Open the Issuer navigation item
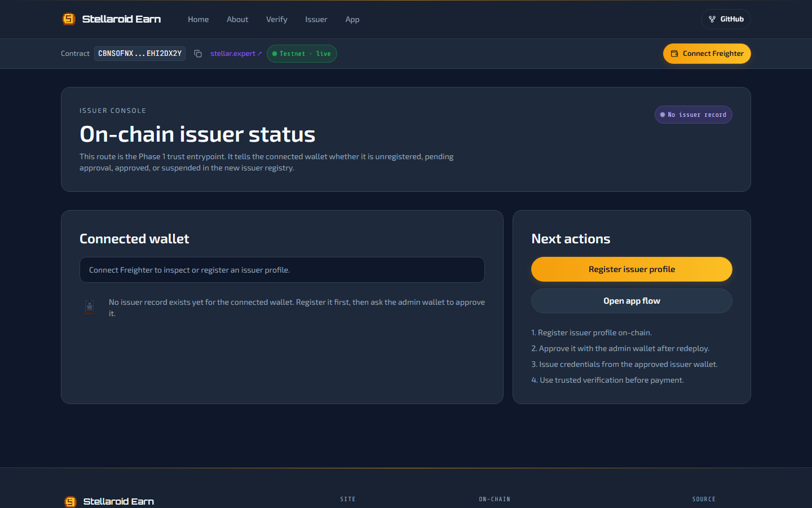 pos(316,19)
